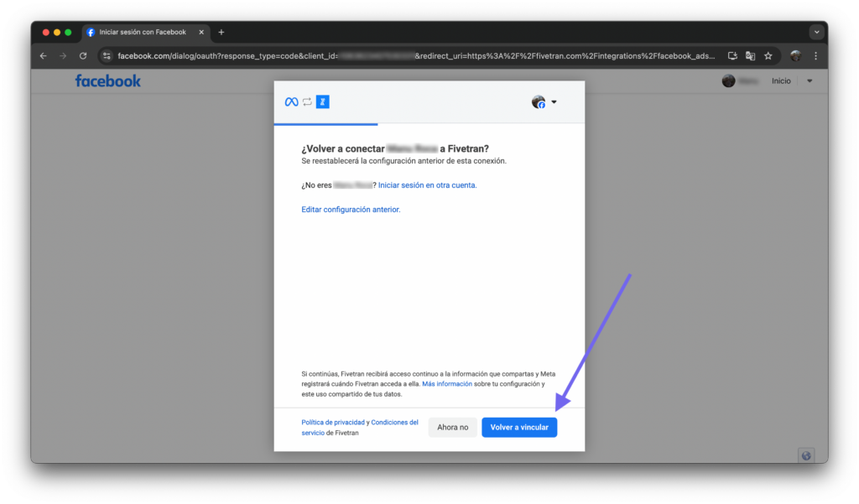Click the address bar URL field

coord(416,56)
